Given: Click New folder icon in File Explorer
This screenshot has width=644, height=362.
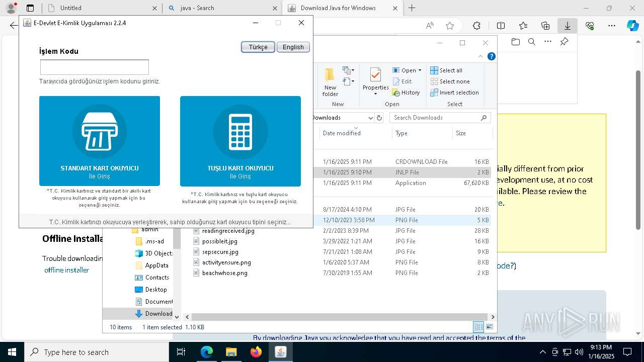Looking at the screenshot, I should tap(330, 82).
